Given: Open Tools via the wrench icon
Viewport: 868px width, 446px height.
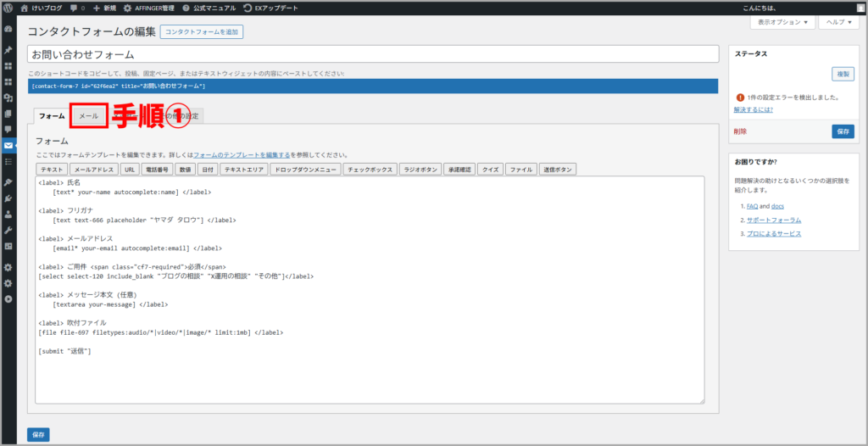Looking at the screenshot, I should coord(8,230).
